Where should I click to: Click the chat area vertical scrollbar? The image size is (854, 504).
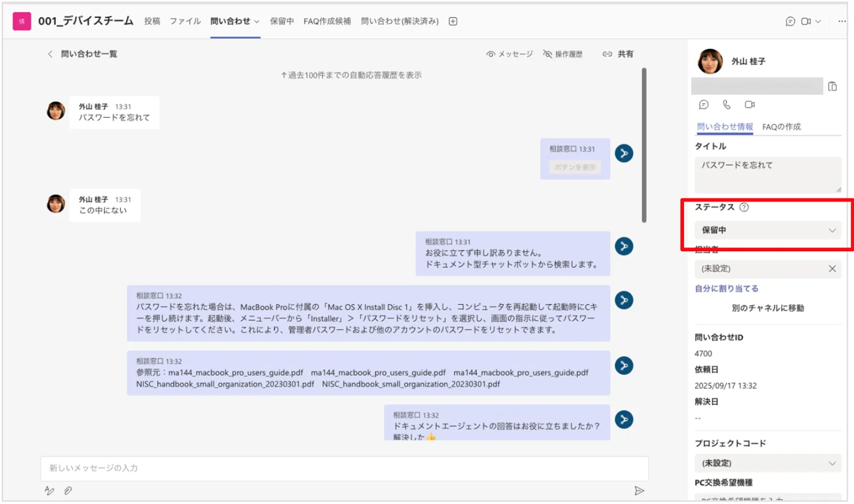(644, 145)
